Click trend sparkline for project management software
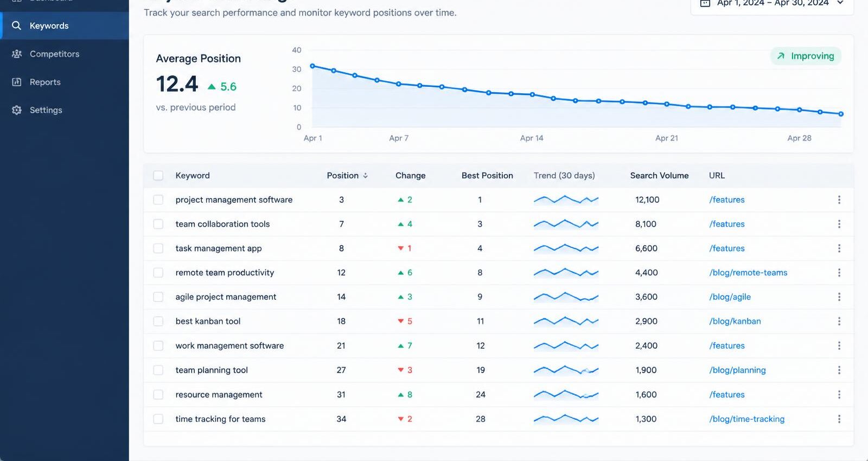Image resolution: width=868 pixels, height=461 pixels. click(566, 200)
